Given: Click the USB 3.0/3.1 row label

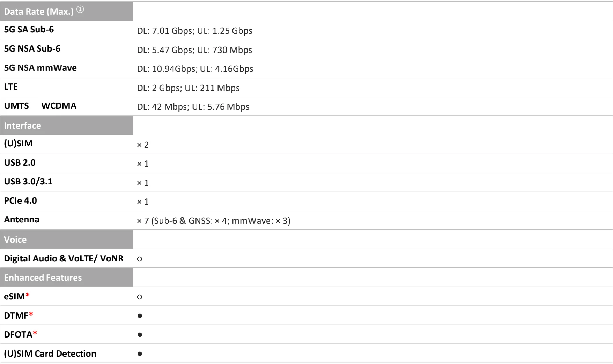Looking at the screenshot, I should pos(28,182).
